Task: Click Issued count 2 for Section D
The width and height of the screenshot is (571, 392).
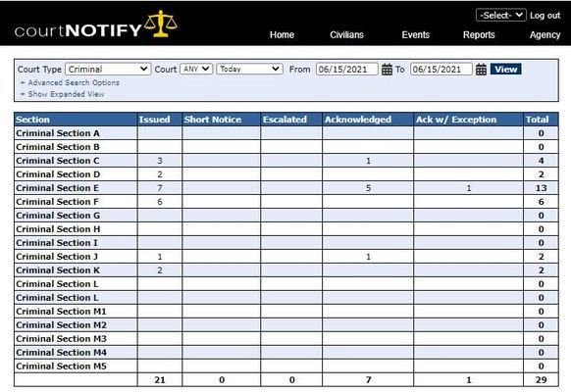Action: point(160,174)
